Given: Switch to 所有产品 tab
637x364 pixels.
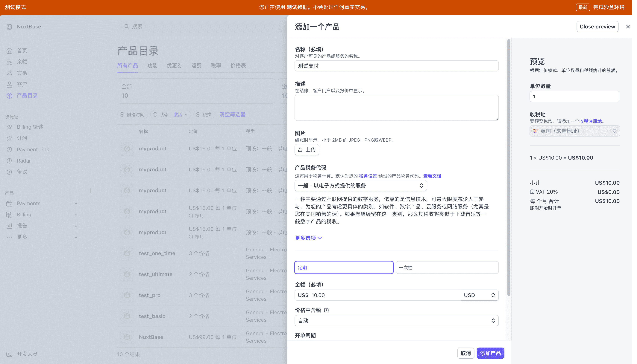Looking at the screenshot, I should 128,65.
